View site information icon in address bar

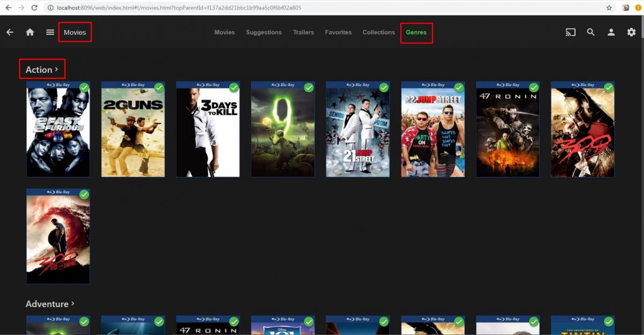pyautogui.click(x=50, y=8)
